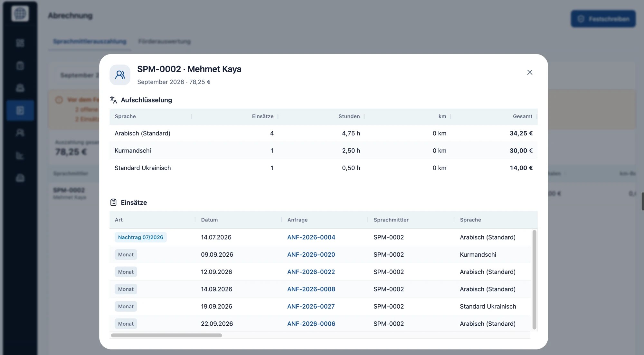Screen dimensions: 644x355
Task: Sort Einsätze table by Sprachmittler column
Action: 391,220
